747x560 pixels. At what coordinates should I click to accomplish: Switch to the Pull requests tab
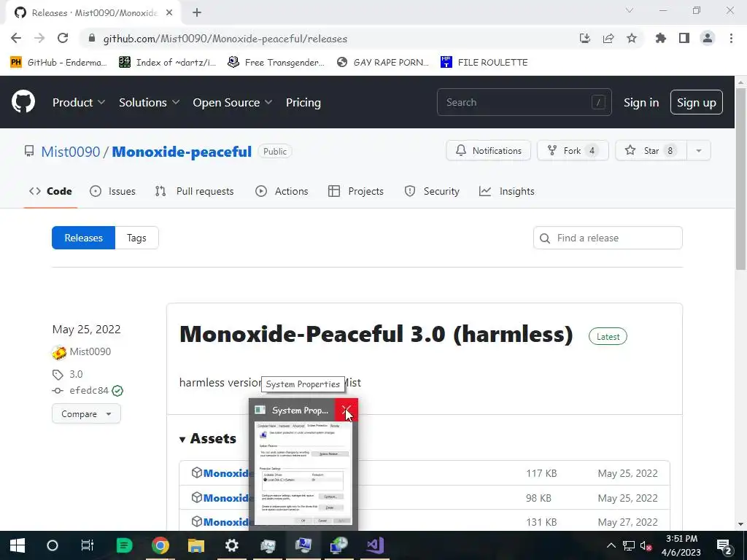tap(194, 191)
